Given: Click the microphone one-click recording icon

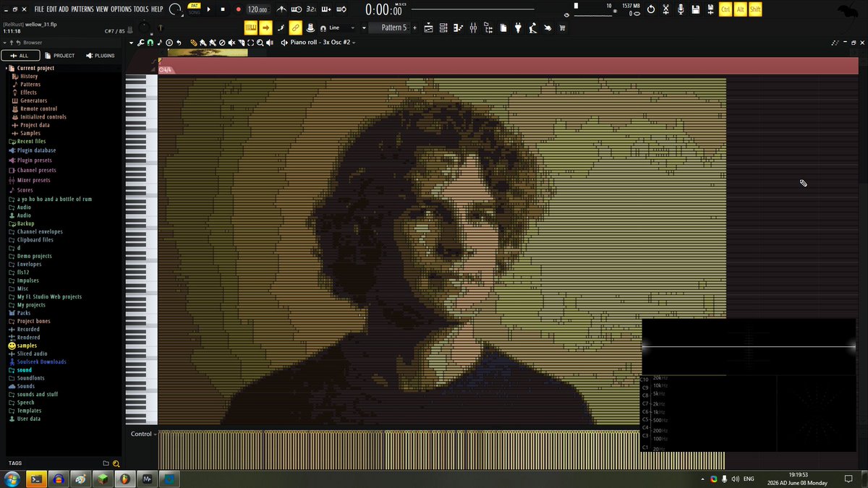Looking at the screenshot, I should 681,9.
